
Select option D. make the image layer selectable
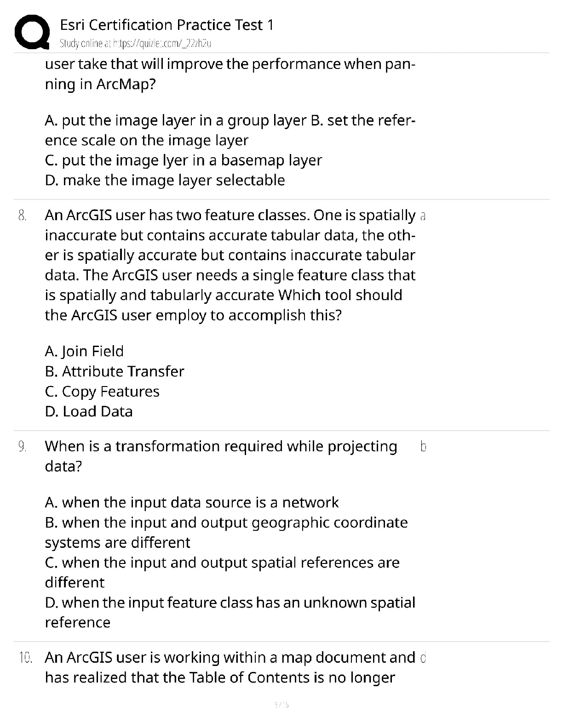tap(165, 180)
